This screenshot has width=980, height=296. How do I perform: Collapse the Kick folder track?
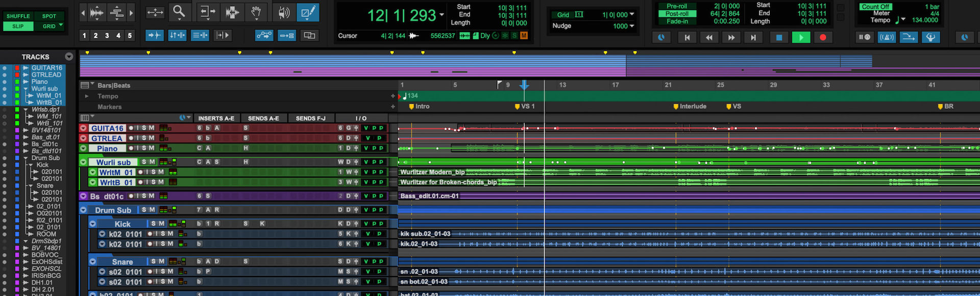pyautogui.click(x=92, y=224)
